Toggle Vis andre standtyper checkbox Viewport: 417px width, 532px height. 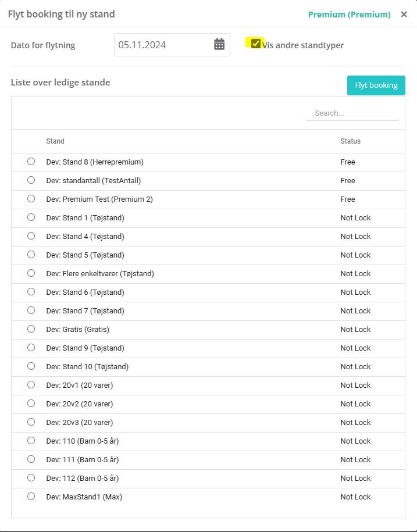pos(256,44)
